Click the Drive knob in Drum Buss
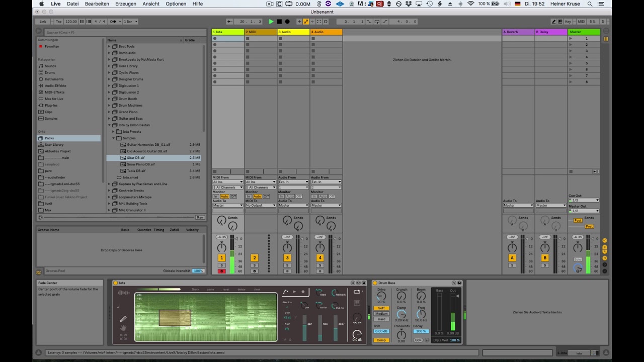This screenshot has height=362, width=644. tap(381, 296)
